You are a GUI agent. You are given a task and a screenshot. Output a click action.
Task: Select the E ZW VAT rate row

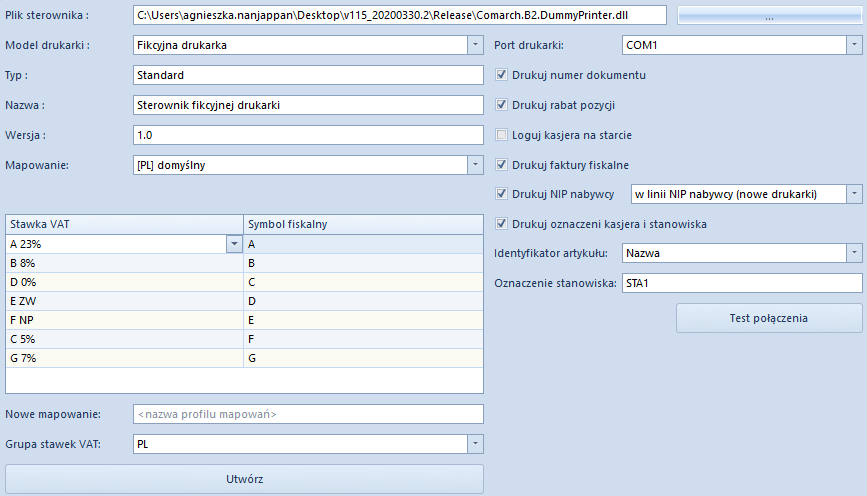244,301
